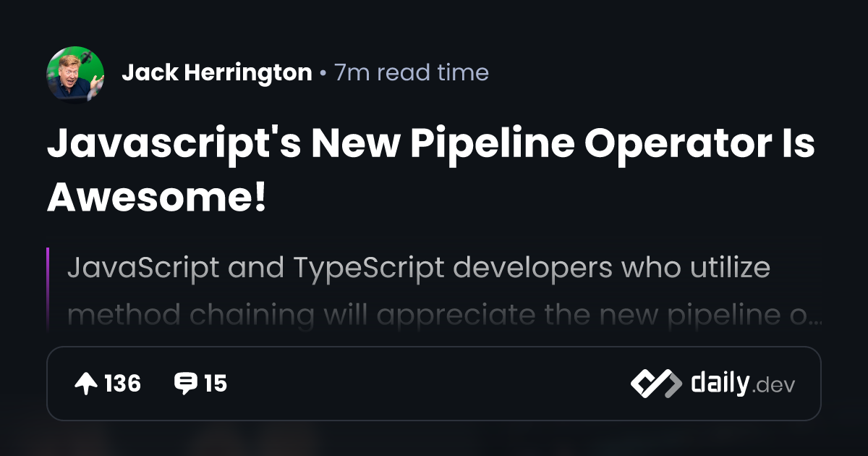Click the 7m read time label

pyautogui.click(x=411, y=73)
